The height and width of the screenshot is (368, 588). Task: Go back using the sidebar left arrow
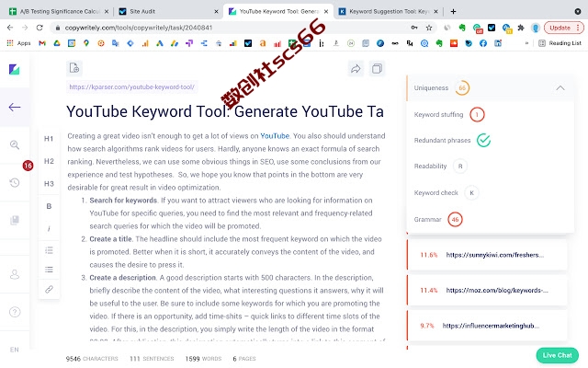tap(15, 107)
